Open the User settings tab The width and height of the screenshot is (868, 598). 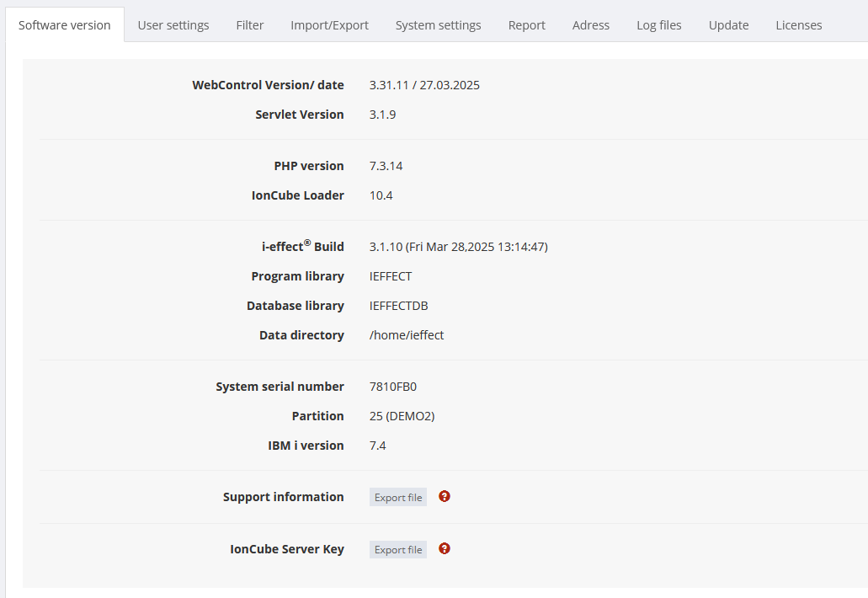[173, 25]
